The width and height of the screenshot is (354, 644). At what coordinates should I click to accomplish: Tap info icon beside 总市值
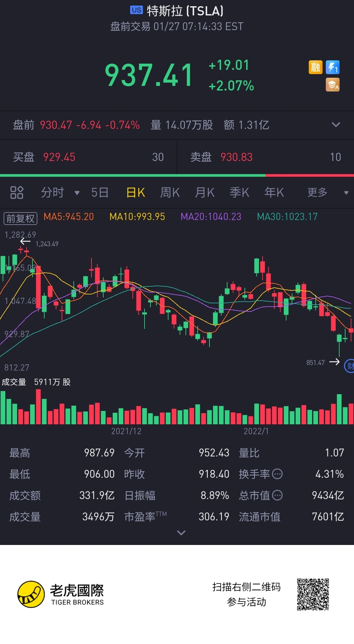coord(277,495)
